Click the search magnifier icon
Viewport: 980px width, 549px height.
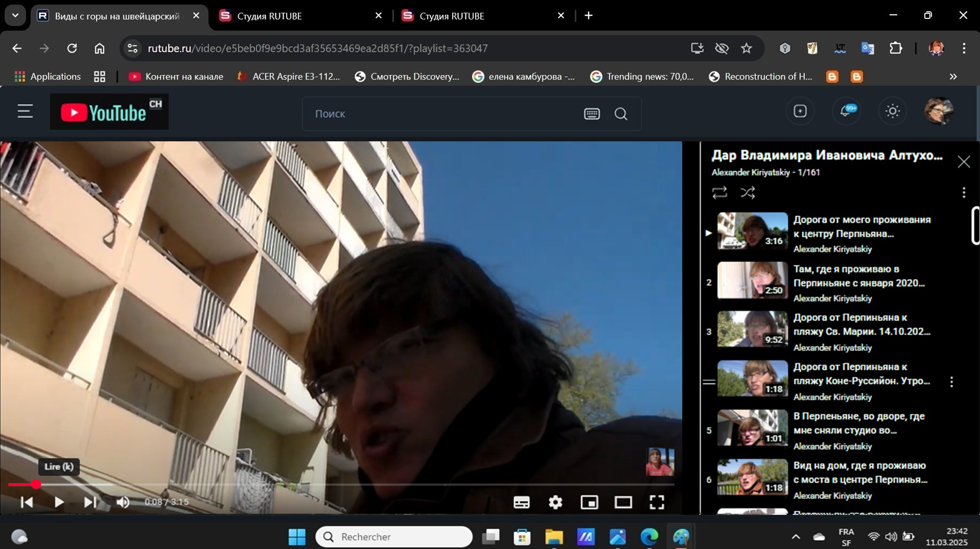coord(621,114)
